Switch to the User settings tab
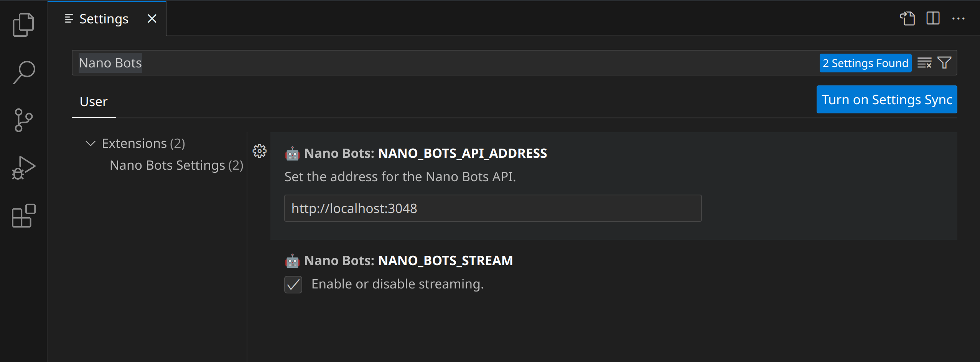This screenshot has width=980, height=362. click(x=94, y=102)
